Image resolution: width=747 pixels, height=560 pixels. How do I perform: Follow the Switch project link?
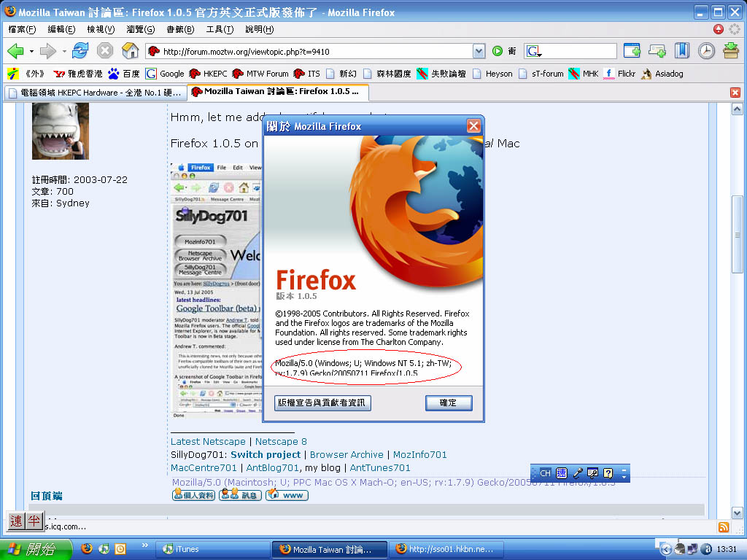coord(266,454)
